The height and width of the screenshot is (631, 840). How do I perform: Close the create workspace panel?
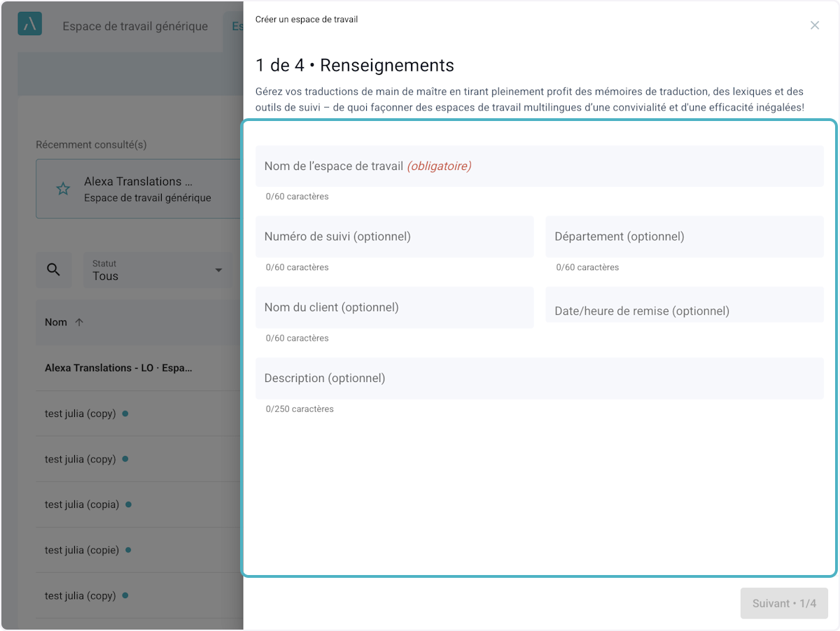coord(814,25)
